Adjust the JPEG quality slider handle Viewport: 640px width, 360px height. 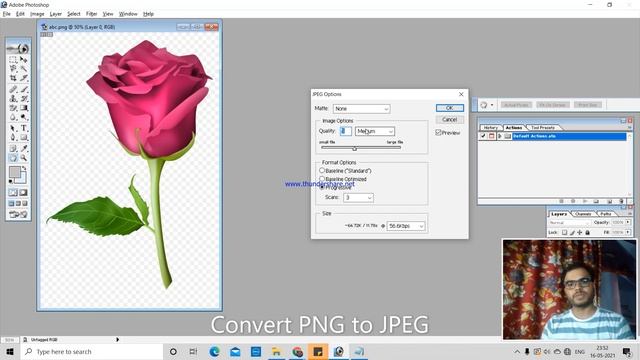coord(354,149)
